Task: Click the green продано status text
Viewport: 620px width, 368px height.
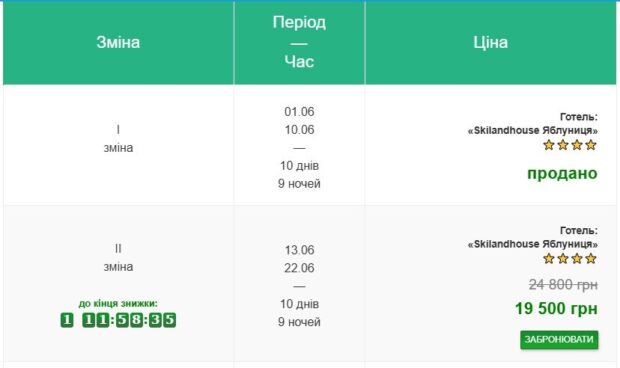Action: [562, 173]
